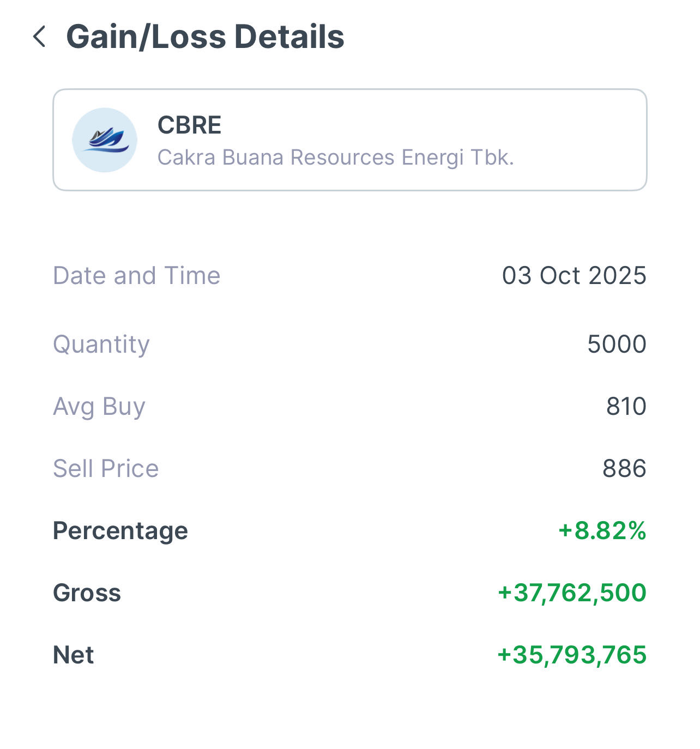Image resolution: width=700 pixels, height=749 pixels.
Task: Click the Date and Time label
Action: point(136,275)
